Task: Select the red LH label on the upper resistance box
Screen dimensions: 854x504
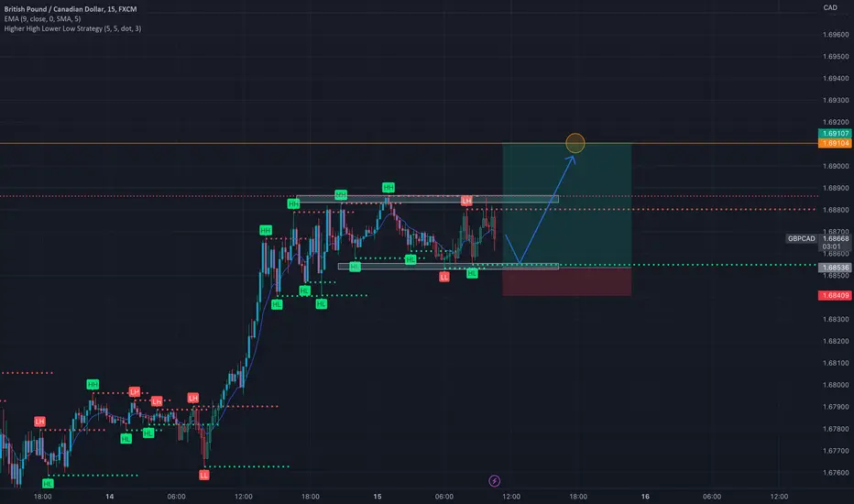Action: coord(466,201)
